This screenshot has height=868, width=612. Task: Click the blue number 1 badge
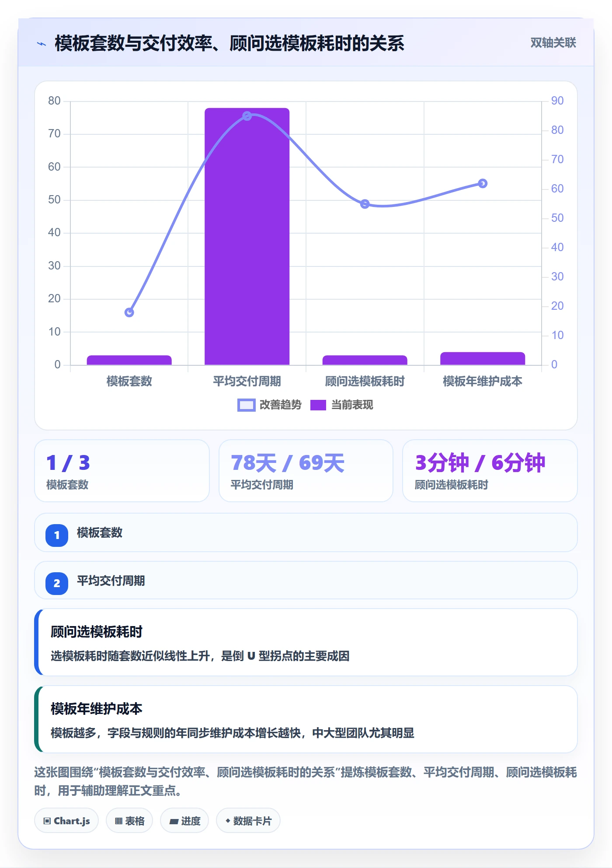tap(57, 535)
